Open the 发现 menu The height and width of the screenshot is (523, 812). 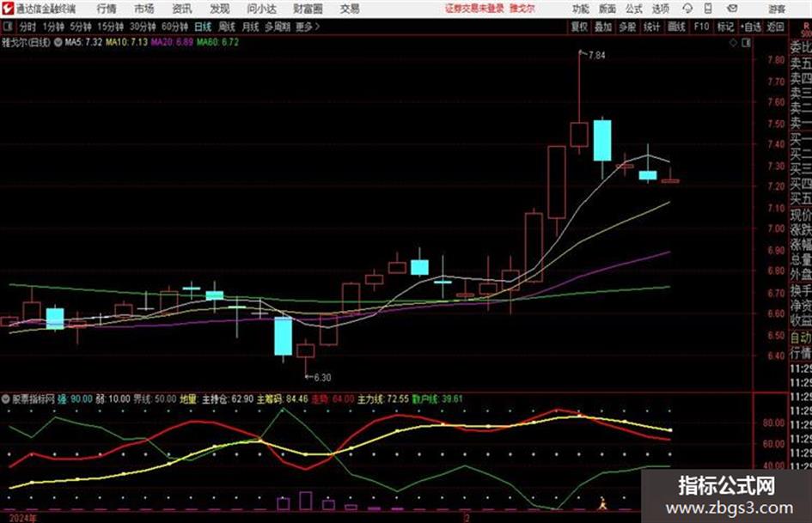click(220, 9)
